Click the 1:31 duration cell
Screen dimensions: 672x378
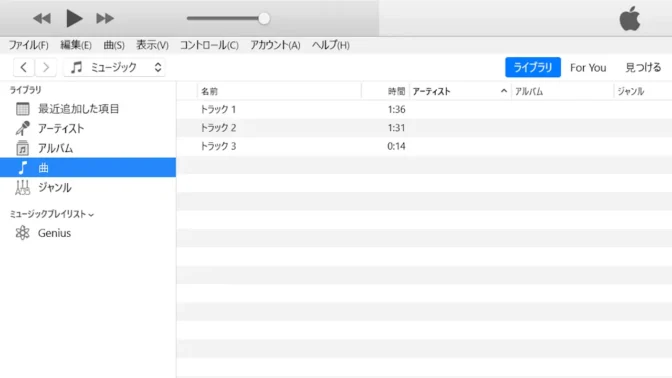pos(396,128)
